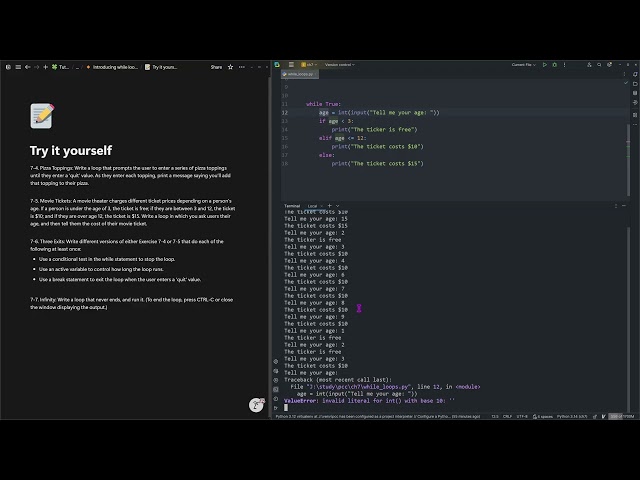Click the CRLF line separator in status bar
The height and width of the screenshot is (480, 640).
pyautogui.click(x=507, y=416)
